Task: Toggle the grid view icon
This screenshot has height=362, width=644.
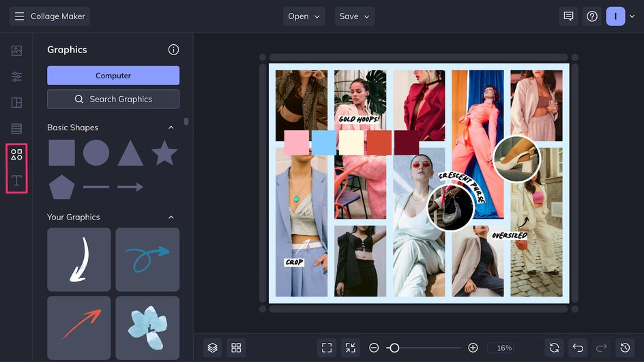Action: [236, 348]
